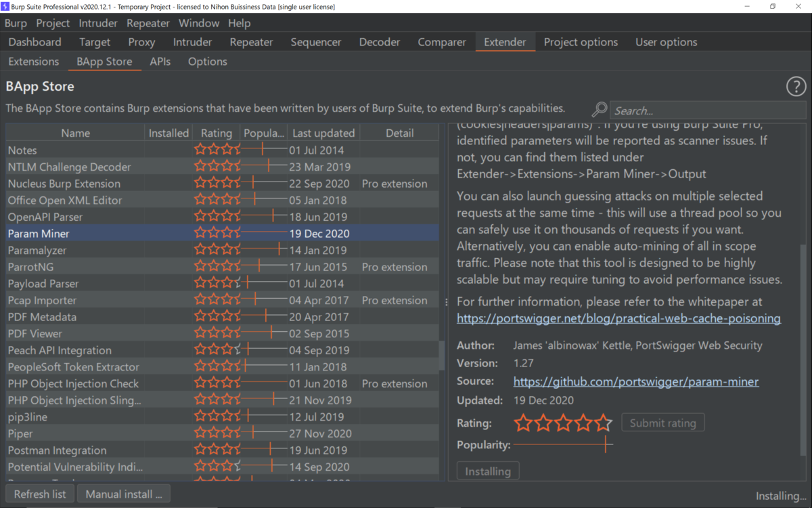
Task: Click the popularity slider in detail panel
Action: pos(563,445)
